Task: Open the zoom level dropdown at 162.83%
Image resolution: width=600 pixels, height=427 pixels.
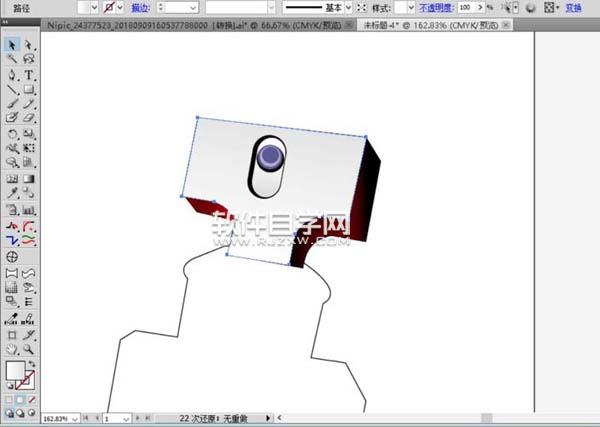Action: 75,419
